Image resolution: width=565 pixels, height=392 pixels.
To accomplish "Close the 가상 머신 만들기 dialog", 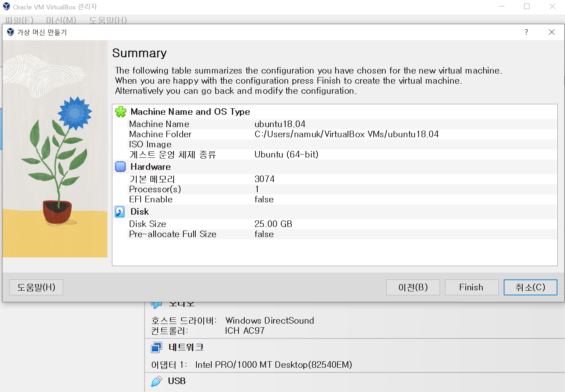I will pos(552,32).
